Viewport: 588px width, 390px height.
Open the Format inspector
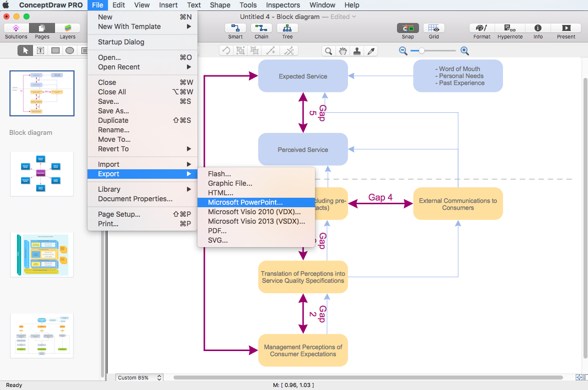481,28
